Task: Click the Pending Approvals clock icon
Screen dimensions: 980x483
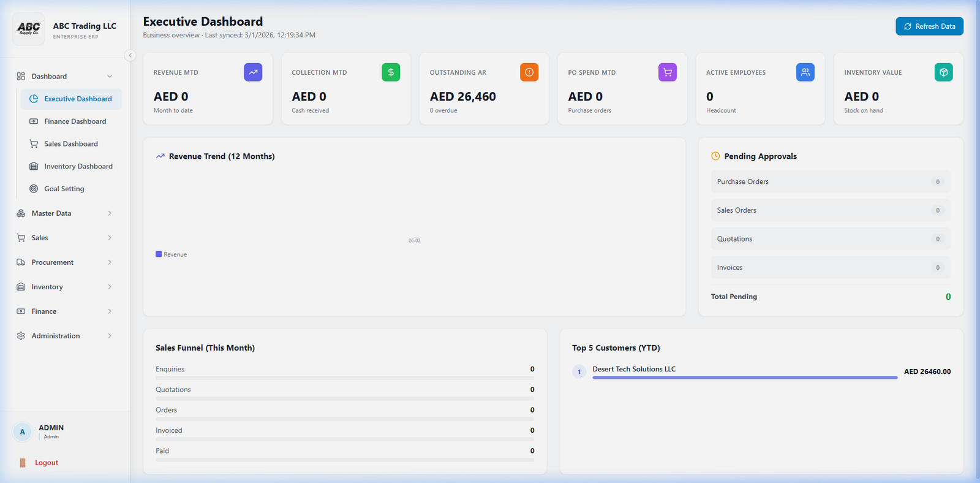Action: 715,156
